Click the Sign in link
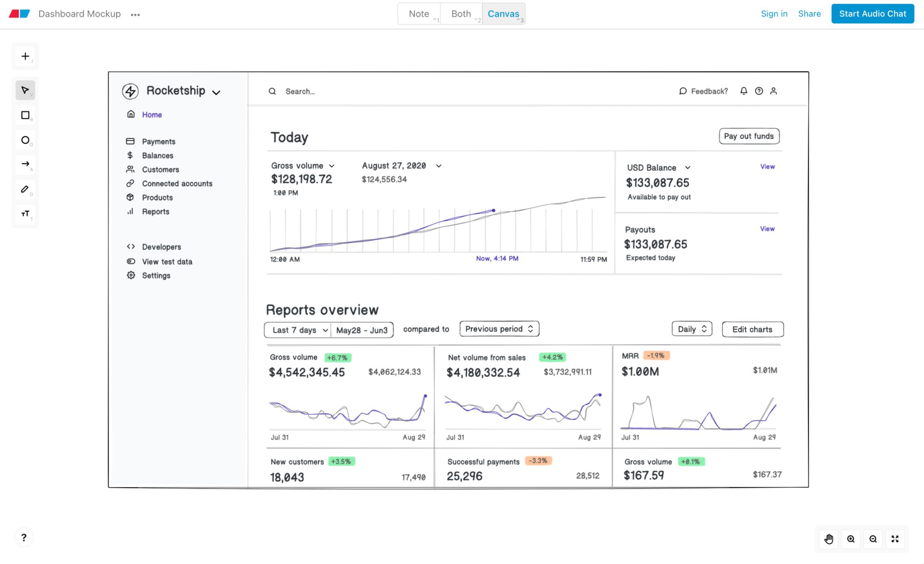This screenshot has height=564, width=924. tap(774, 14)
